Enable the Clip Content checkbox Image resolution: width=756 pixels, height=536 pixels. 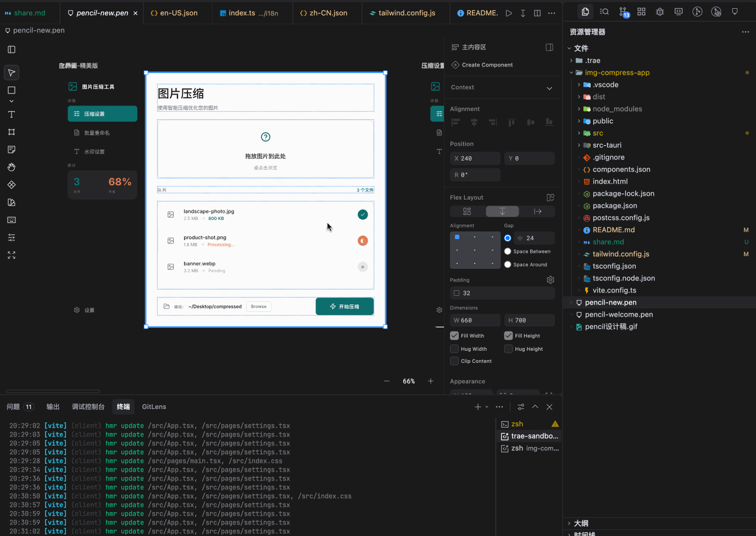click(x=454, y=361)
